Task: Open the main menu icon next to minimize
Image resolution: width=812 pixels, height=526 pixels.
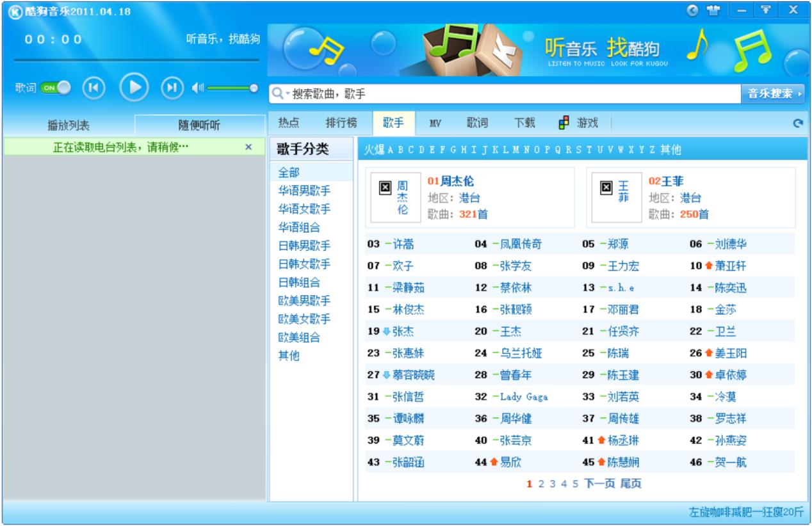Action: pos(765,10)
